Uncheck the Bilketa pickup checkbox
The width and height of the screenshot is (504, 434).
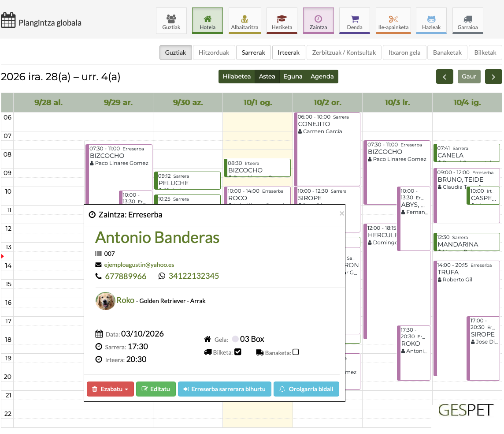pyautogui.click(x=238, y=352)
